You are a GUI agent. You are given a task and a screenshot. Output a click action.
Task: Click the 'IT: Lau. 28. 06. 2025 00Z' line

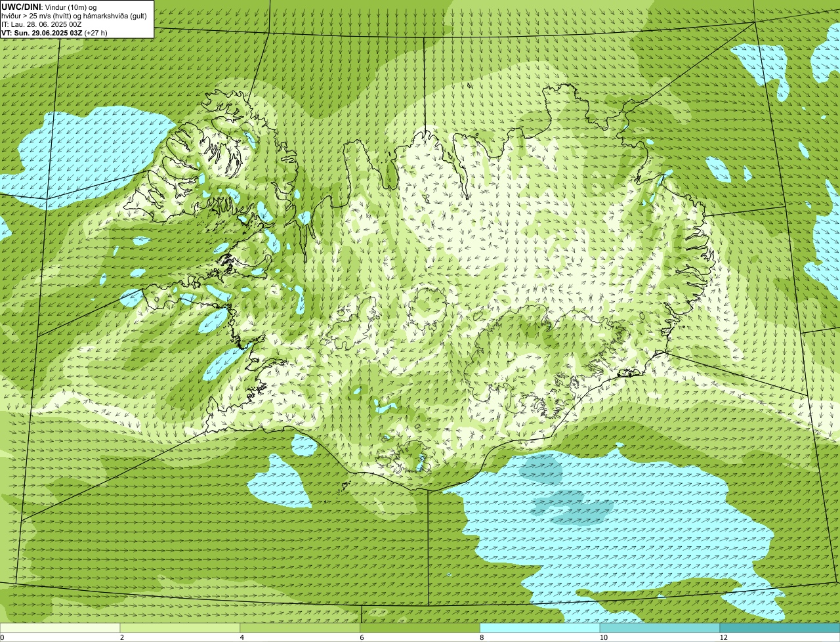(41, 24)
